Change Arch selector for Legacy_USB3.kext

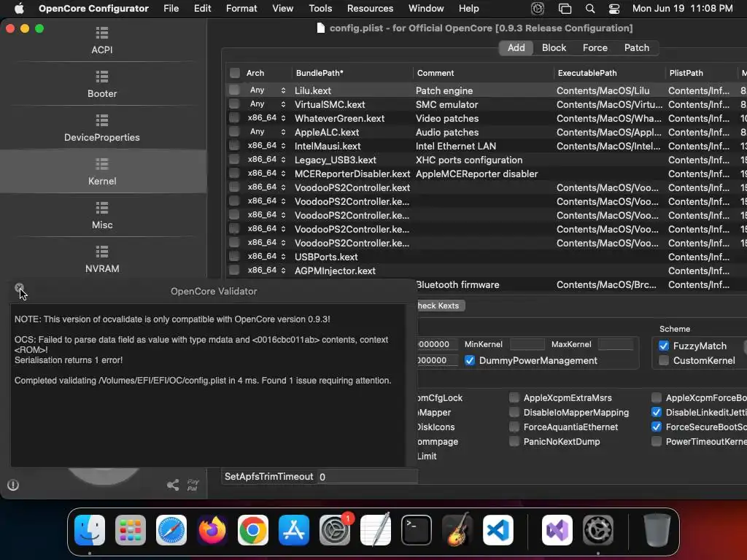(266, 159)
